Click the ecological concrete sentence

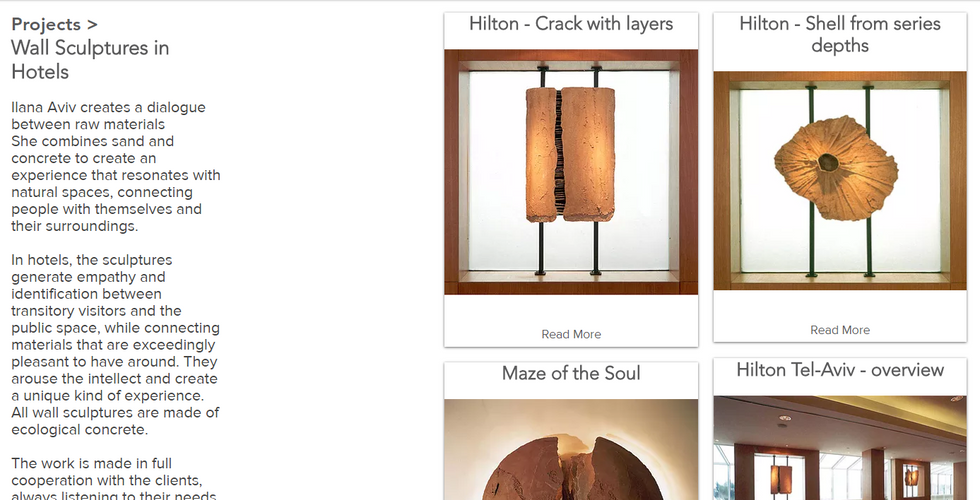click(x=115, y=421)
